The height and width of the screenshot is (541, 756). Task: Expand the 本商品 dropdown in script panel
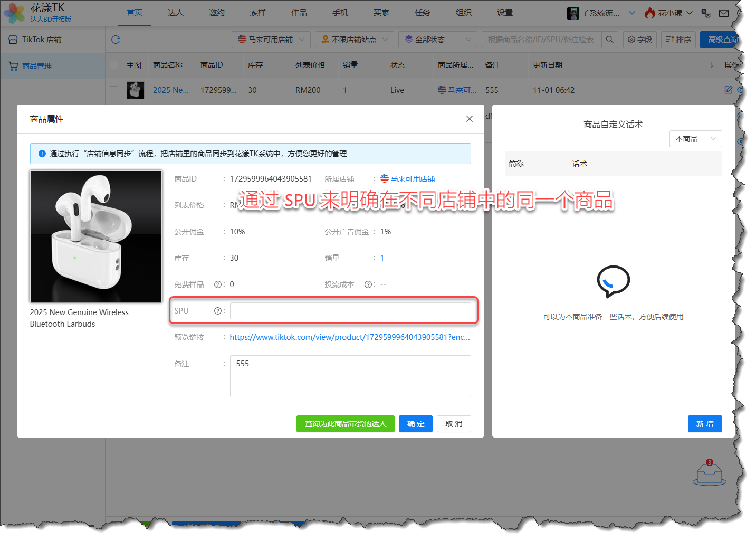click(x=695, y=139)
